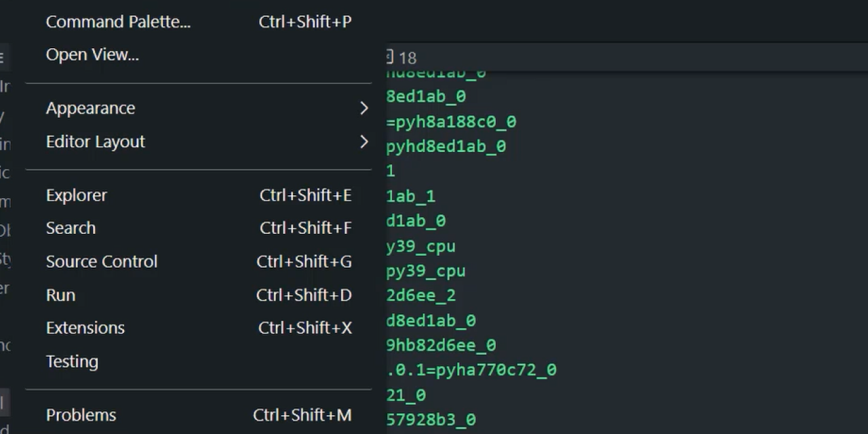Click the '57928b3_0' text line
This screenshot has width=868, height=434.
click(x=431, y=420)
